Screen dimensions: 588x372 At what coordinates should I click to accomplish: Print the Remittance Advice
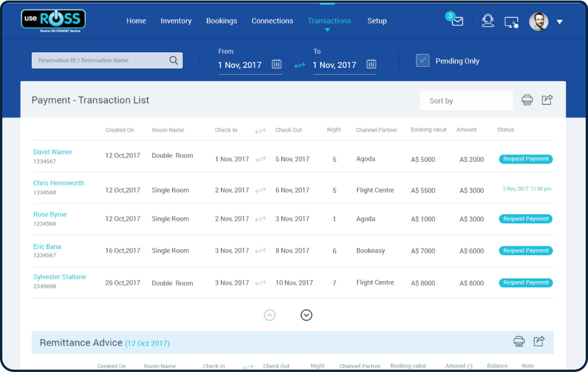point(519,341)
